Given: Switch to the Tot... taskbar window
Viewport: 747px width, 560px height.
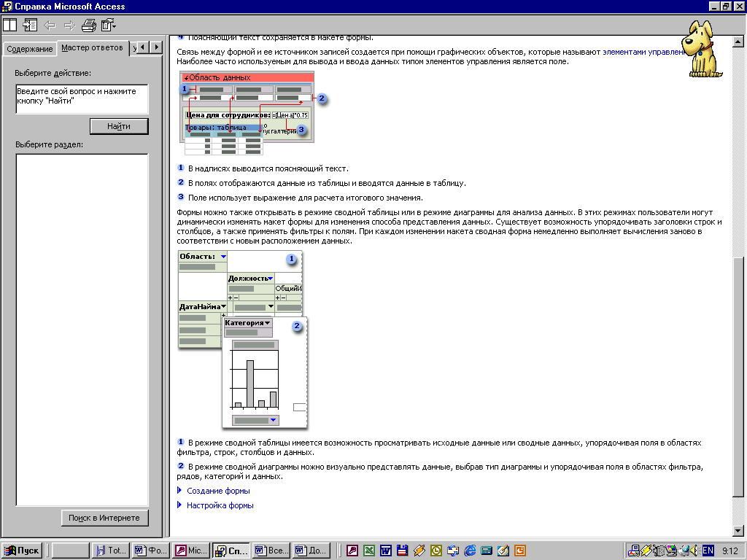Looking at the screenshot, I should point(111,551).
